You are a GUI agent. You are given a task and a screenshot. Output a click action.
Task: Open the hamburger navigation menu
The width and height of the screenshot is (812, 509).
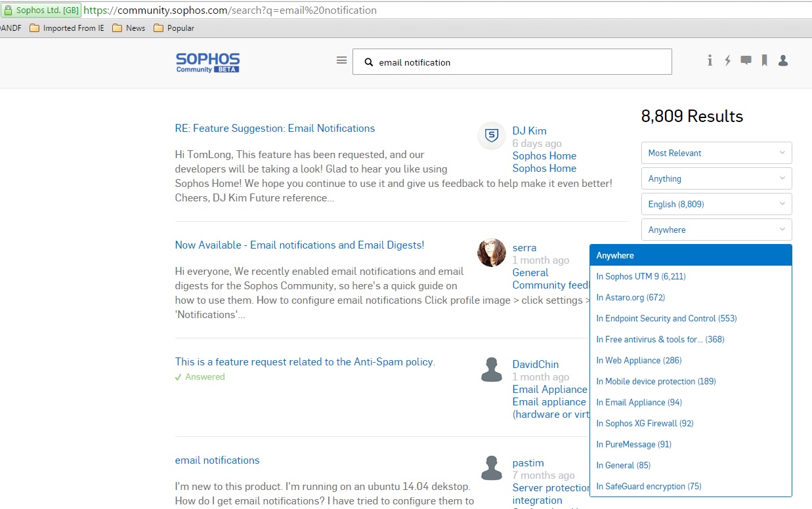pos(341,60)
